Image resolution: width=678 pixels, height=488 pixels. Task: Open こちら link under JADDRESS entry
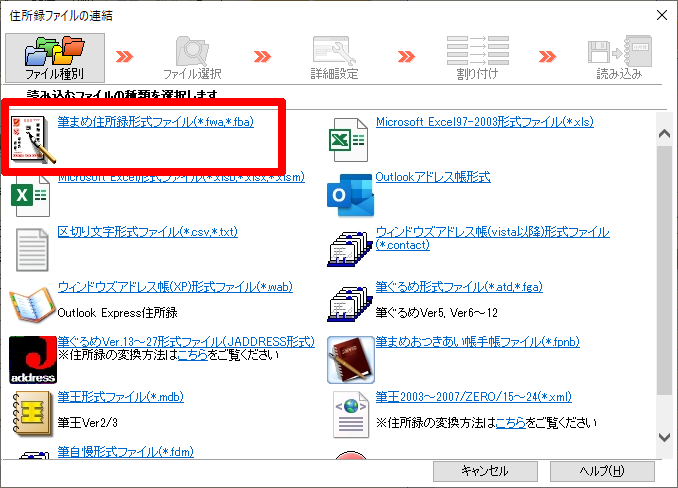[193, 355]
